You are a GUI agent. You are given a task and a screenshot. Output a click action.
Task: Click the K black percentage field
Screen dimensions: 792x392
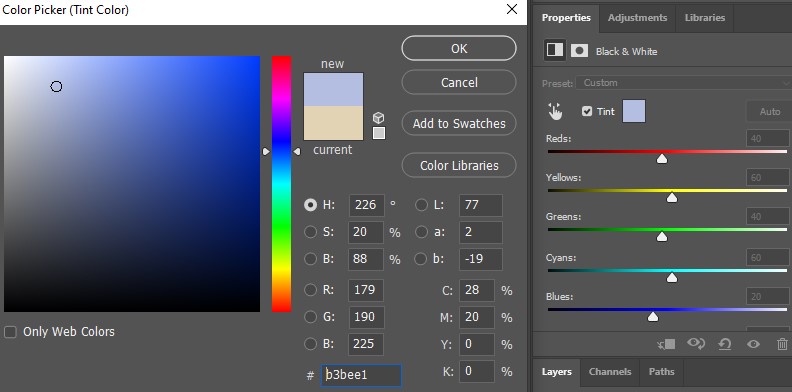[476, 371]
